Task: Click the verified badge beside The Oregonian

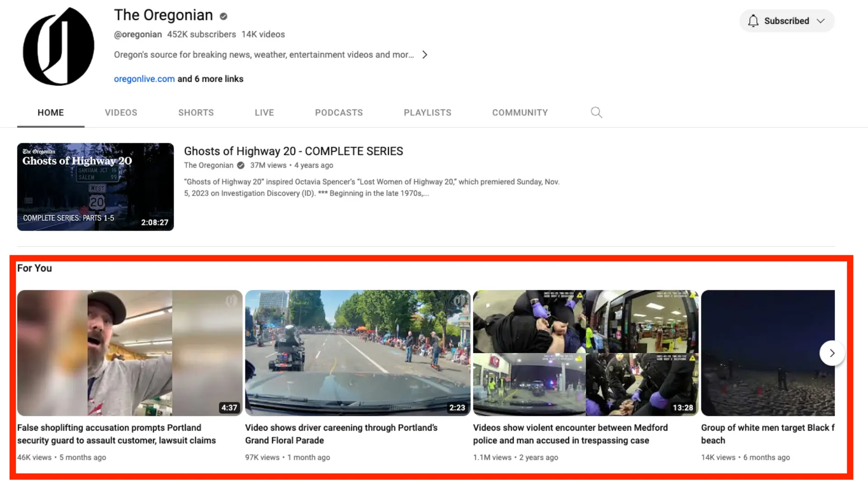Action: (x=223, y=16)
